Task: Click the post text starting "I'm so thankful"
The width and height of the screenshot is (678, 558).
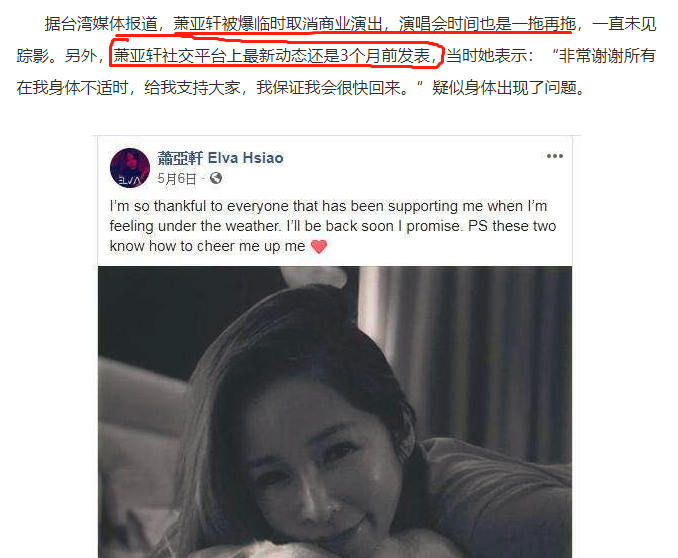Action: coord(333,226)
